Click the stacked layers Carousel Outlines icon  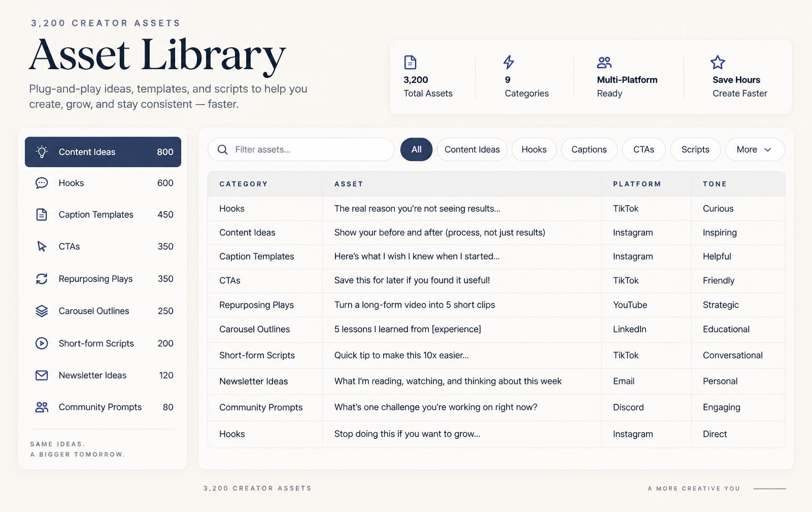pos(42,311)
